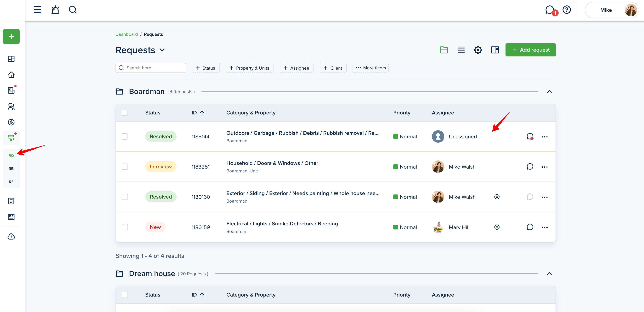Click the alarm bell icon in top bar

click(55, 10)
